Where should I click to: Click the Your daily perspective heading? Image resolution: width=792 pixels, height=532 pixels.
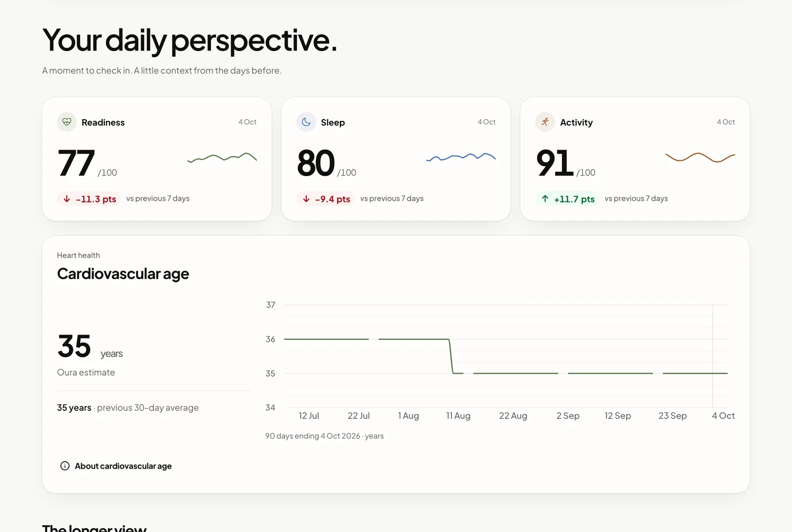pos(190,40)
